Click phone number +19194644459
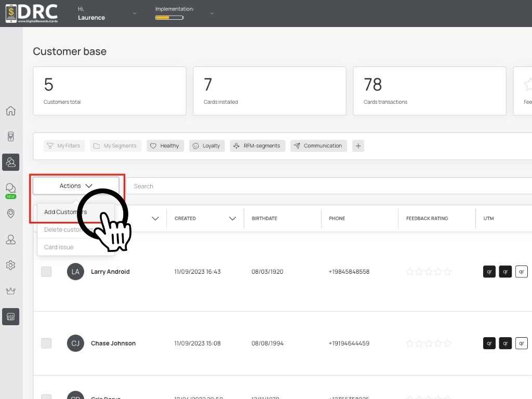 click(349, 343)
